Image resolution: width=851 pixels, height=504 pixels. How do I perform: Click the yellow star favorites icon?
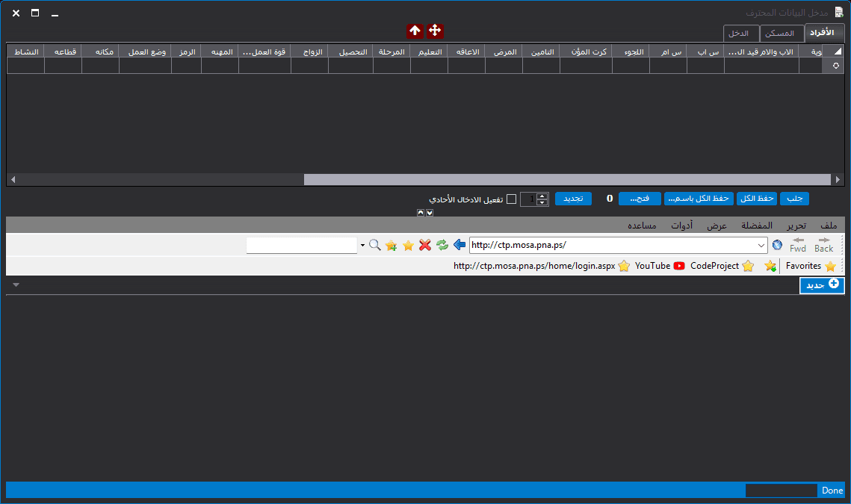(408, 245)
